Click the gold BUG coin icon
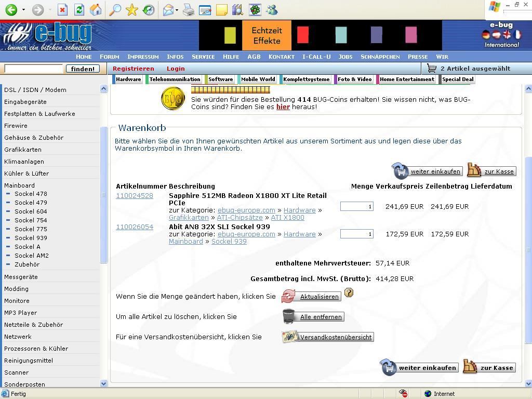The image size is (532, 399). click(x=173, y=98)
